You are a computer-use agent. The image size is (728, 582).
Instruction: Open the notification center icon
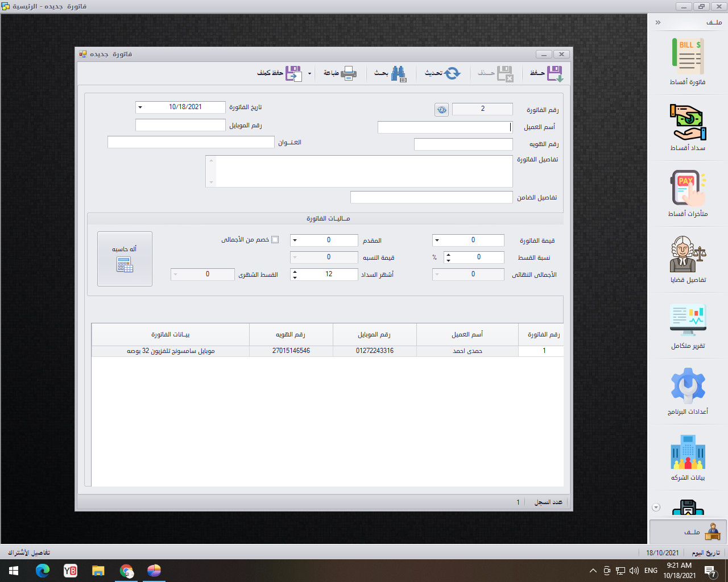point(710,571)
